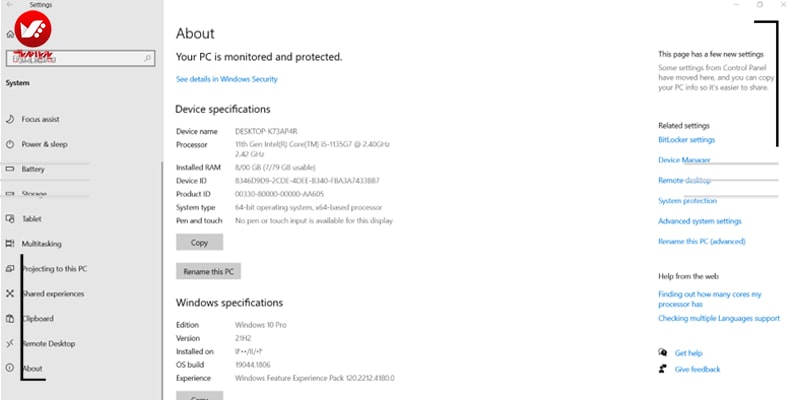Click the Remote Desktop sidebar icon

point(10,344)
